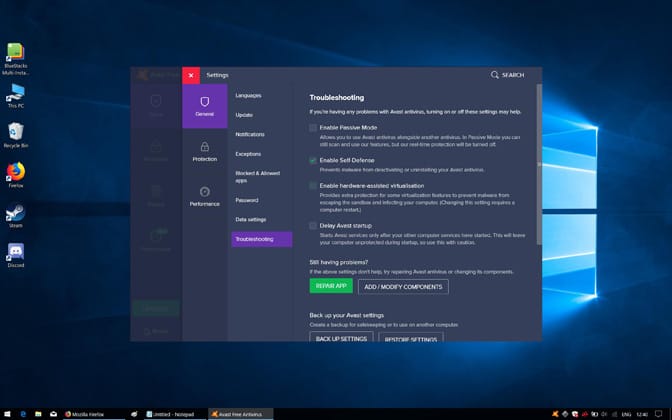The image size is (672, 420).
Task: Select Password in the settings list
Action: pyautogui.click(x=247, y=200)
